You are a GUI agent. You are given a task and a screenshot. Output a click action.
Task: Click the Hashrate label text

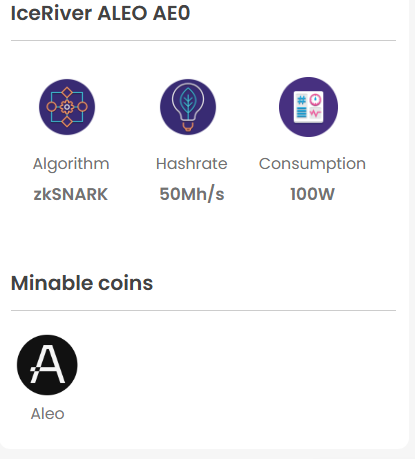click(192, 164)
